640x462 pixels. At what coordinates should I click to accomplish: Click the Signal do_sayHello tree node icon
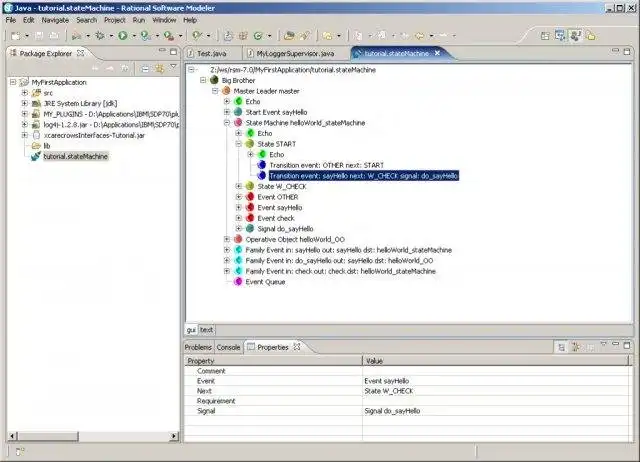(249, 229)
